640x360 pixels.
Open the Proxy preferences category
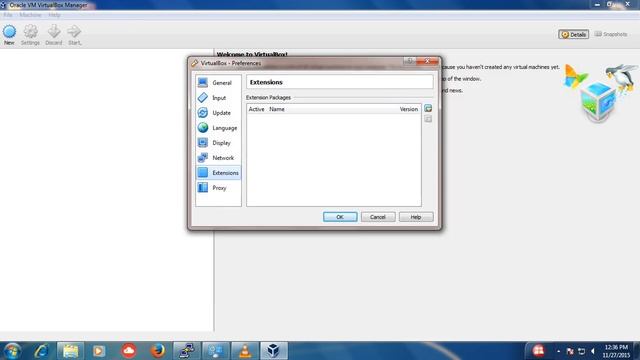click(x=218, y=188)
